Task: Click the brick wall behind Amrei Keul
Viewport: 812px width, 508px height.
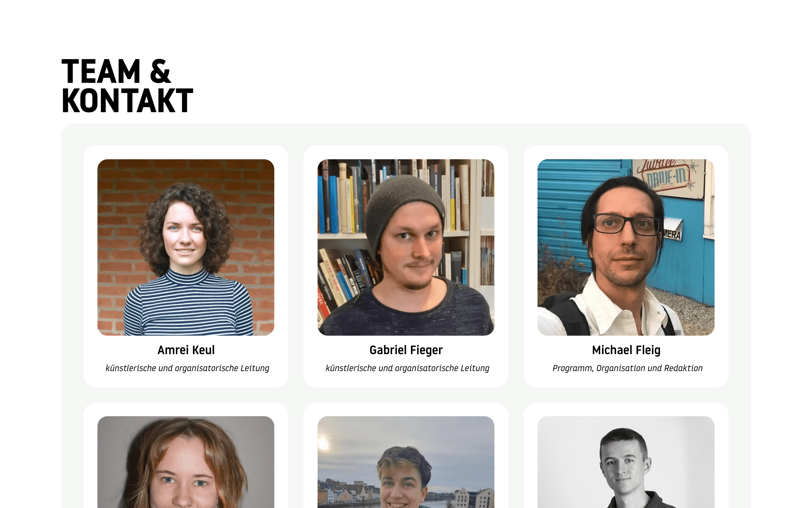Action: click(118, 218)
